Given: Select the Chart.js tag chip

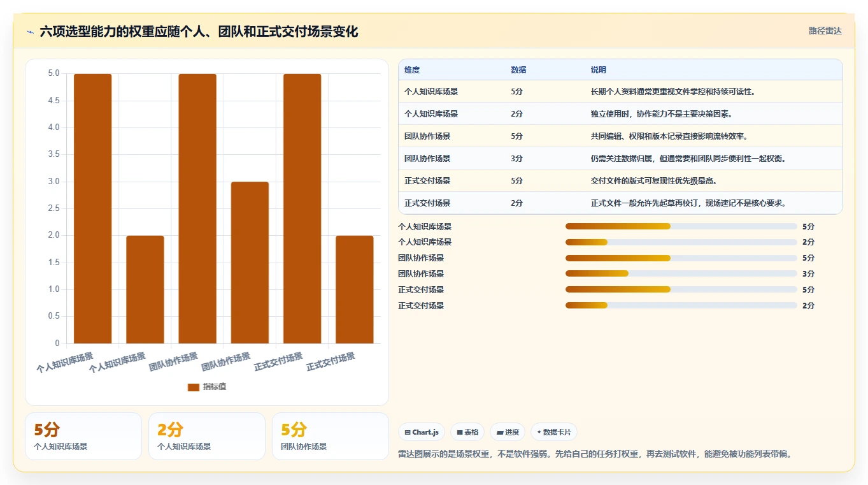Looking at the screenshot, I should [x=422, y=432].
